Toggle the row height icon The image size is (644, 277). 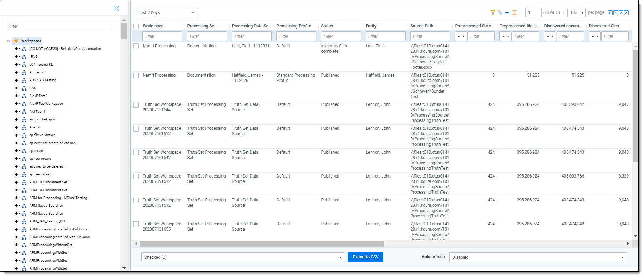click(514, 13)
